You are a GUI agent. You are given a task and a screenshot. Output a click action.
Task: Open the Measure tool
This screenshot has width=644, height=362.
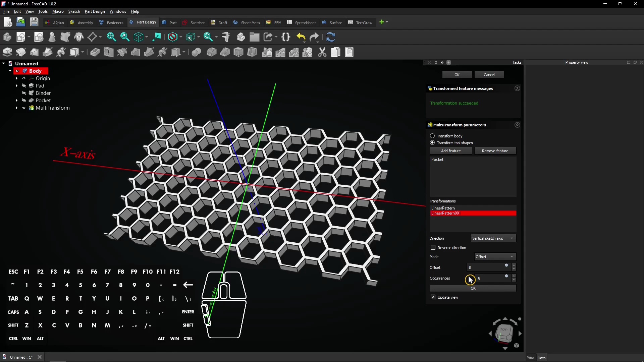tap(226, 37)
